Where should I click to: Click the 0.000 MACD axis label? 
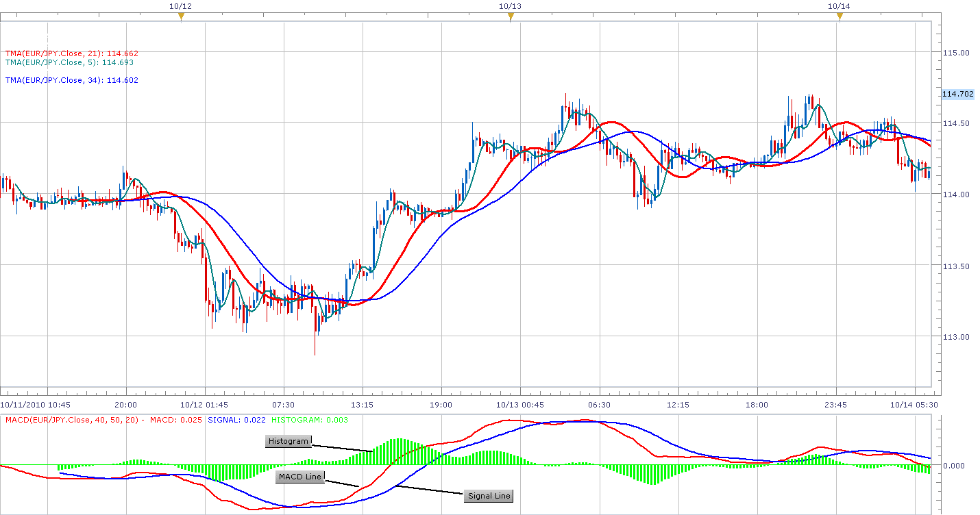(955, 466)
